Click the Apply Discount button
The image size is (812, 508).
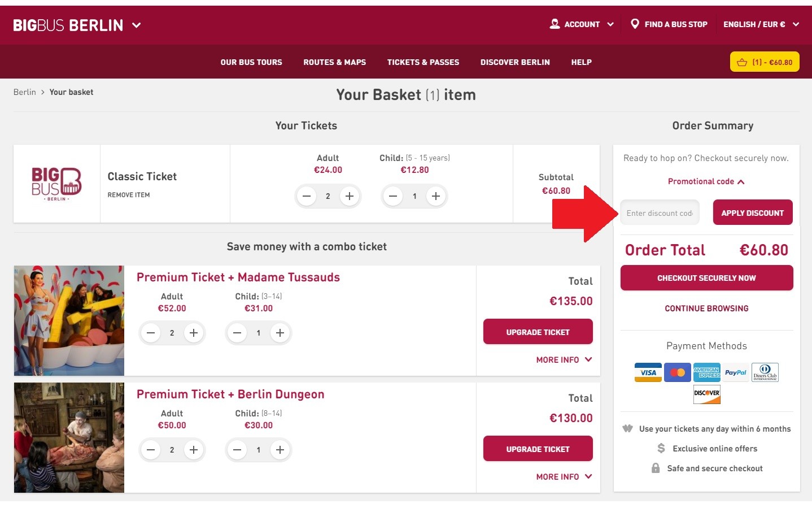(x=752, y=212)
